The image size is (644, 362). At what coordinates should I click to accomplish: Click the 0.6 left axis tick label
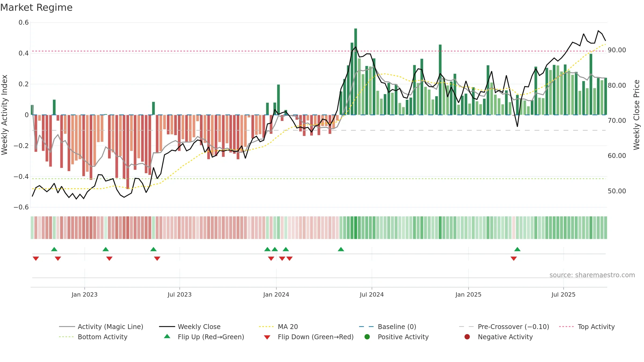coord(24,23)
